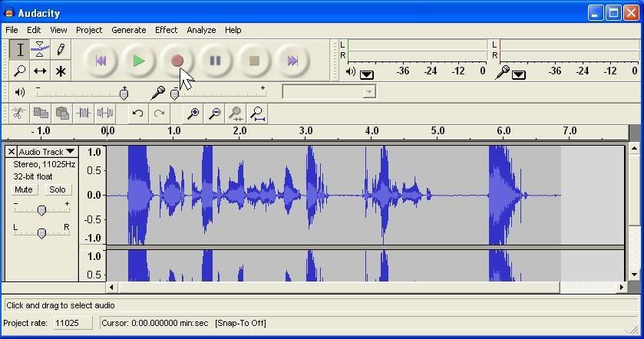This screenshot has width=644, height=339.
Task: Click the input microphone meter icon
Action: pyautogui.click(x=502, y=72)
